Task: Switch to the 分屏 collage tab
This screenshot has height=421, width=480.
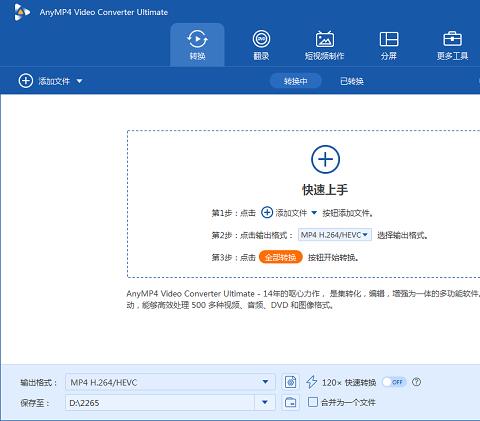Action: coord(389,45)
